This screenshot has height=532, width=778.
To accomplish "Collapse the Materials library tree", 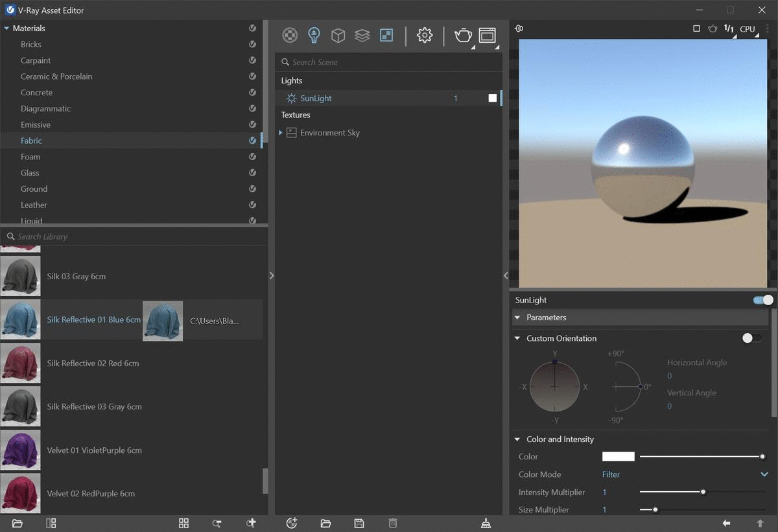I will (6, 29).
